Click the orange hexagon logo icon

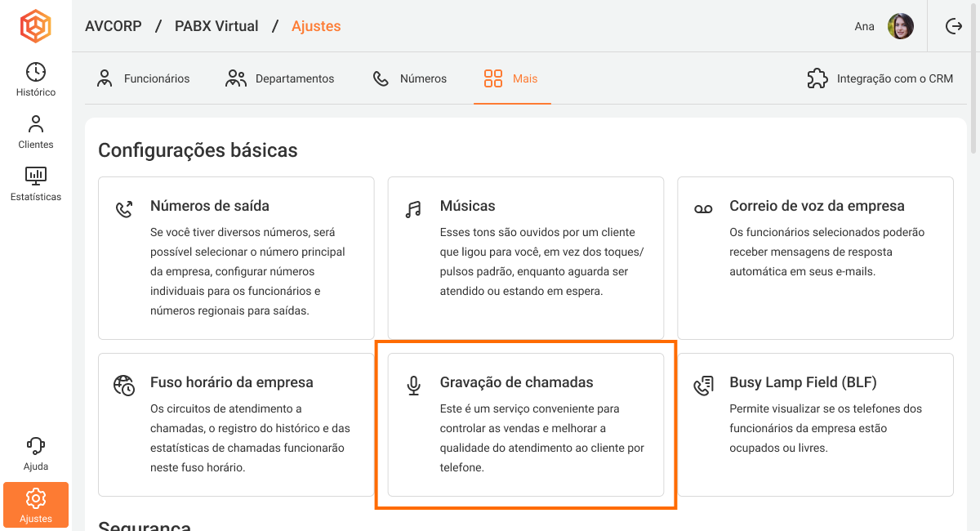35,26
